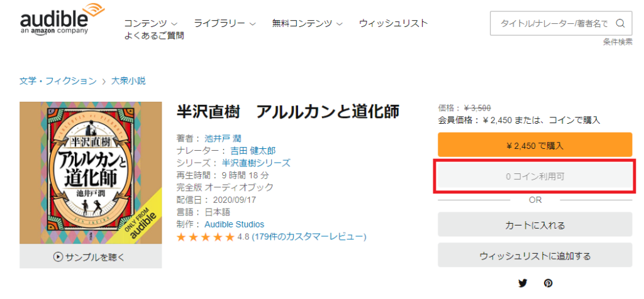Open 条件検索 advanced search link
This screenshot has height=299, width=644.
point(618,42)
